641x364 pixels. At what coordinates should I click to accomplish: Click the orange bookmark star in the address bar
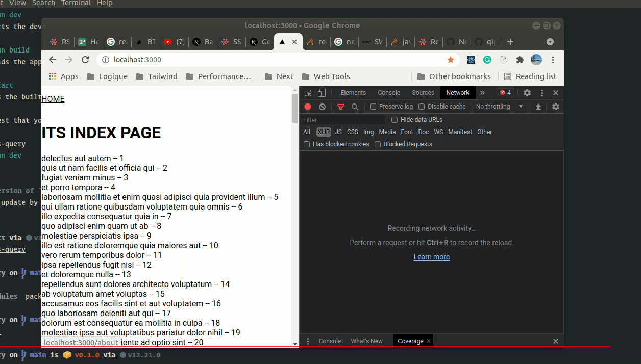(x=451, y=60)
